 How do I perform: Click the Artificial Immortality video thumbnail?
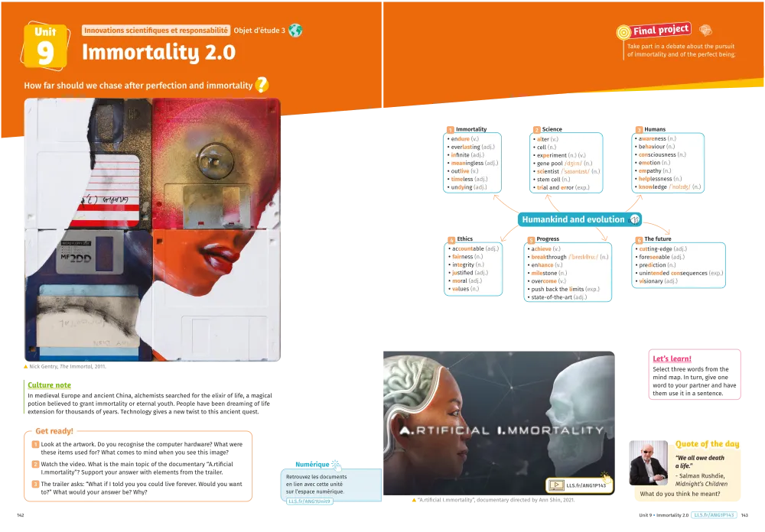(498, 420)
